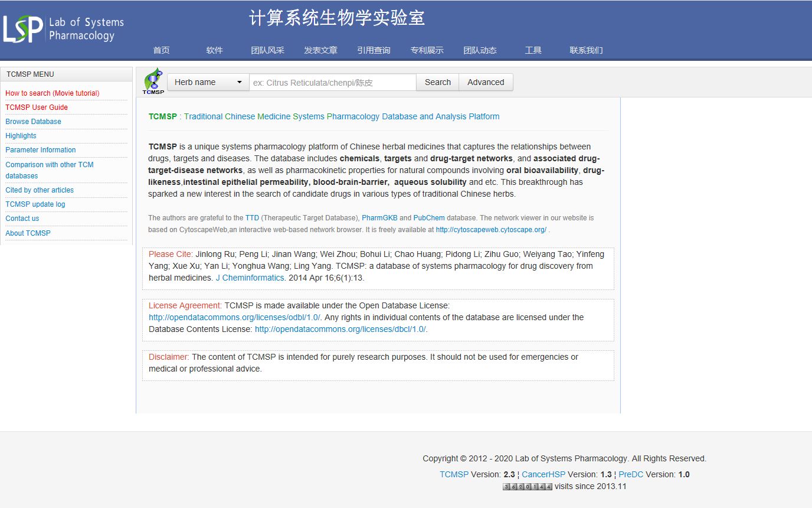The width and height of the screenshot is (812, 508).
Task: Open the Highlights sidebar link
Action: [x=21, y=136]
